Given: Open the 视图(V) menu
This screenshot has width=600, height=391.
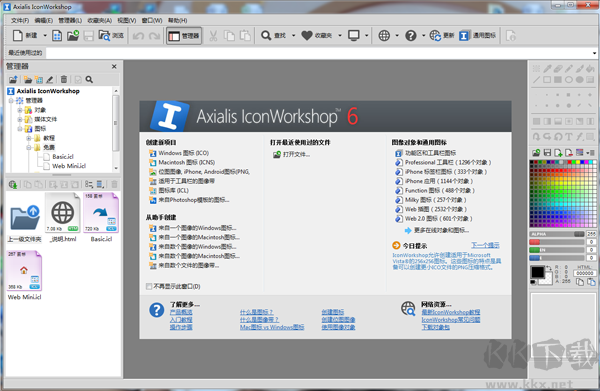Looking at the screenshot, I should (127, 20).
